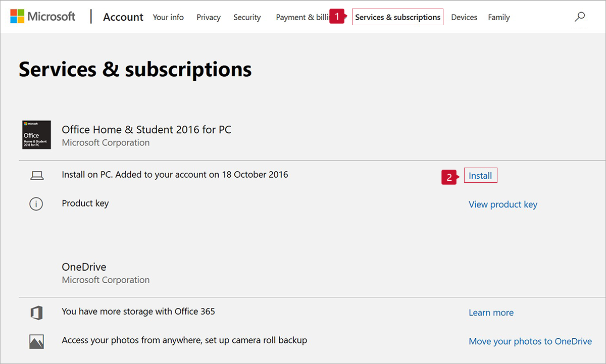Switch to the Security tab
Viewport: 606px width, 364px height.
point(247,17)
